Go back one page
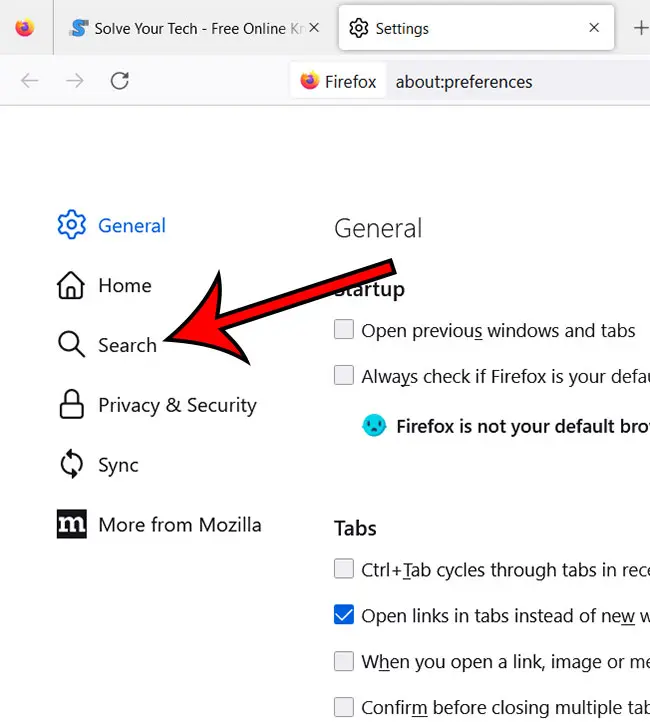The width and height of the screenshot is (650, 722). [29, 81]
